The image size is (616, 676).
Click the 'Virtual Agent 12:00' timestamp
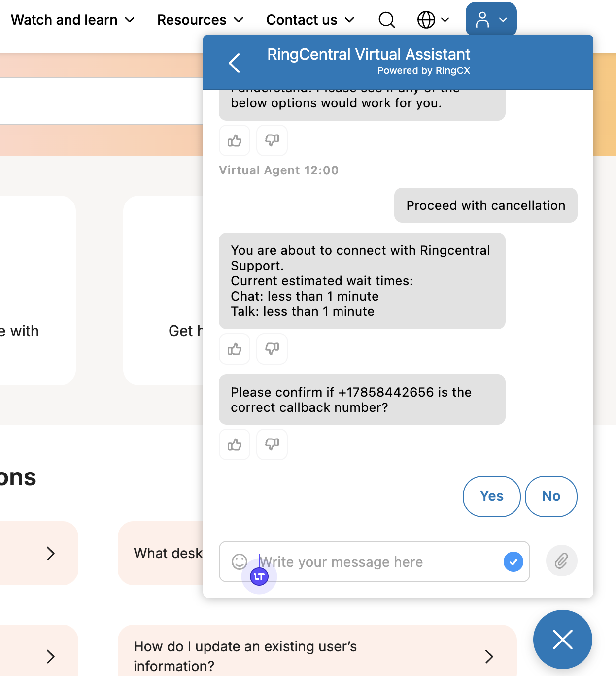(279, 170)
